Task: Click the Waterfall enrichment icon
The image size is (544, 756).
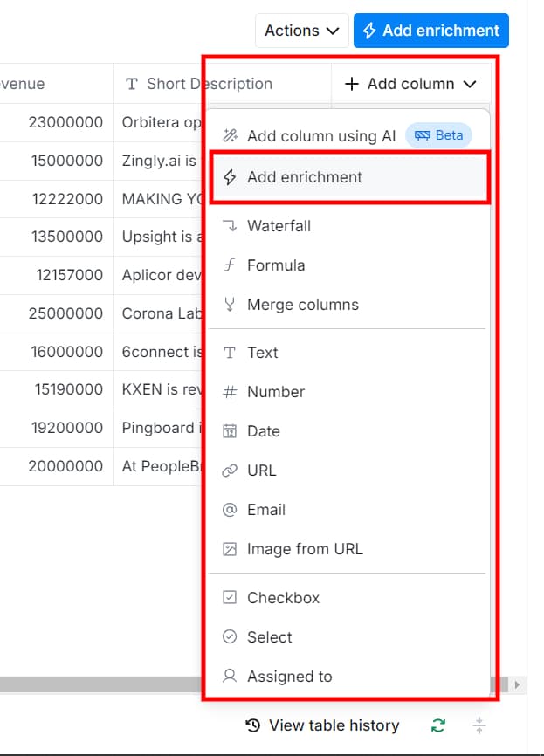Action: pos(231,226)
